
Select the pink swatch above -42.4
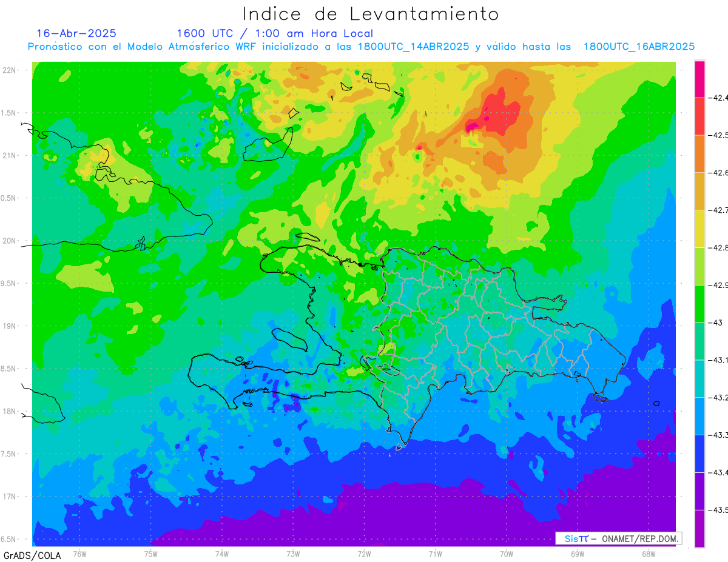(x=699, y=79)
